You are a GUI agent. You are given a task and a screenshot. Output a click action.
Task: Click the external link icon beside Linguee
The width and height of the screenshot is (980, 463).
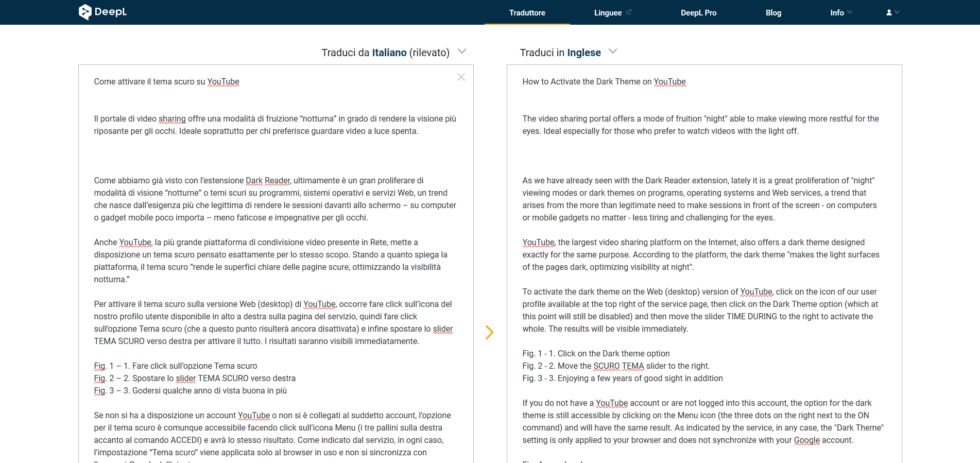(x=629, y=12)
